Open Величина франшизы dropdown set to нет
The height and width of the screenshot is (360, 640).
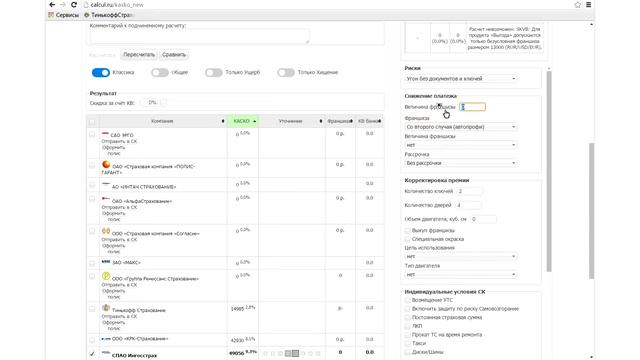tap(461, 145)
